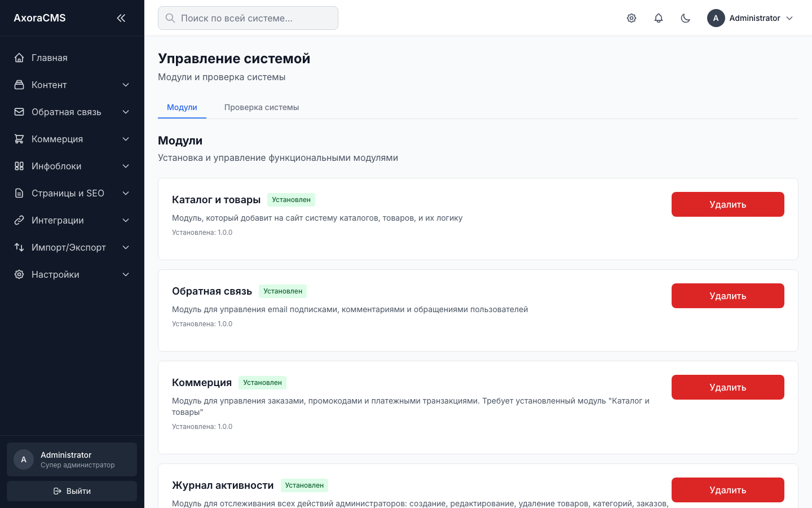Image resolution: width=812 pixels, height=508 pixels.
Task: Click the gear icon beside Настройки in sidebar
Action: (x=19, y=274)
